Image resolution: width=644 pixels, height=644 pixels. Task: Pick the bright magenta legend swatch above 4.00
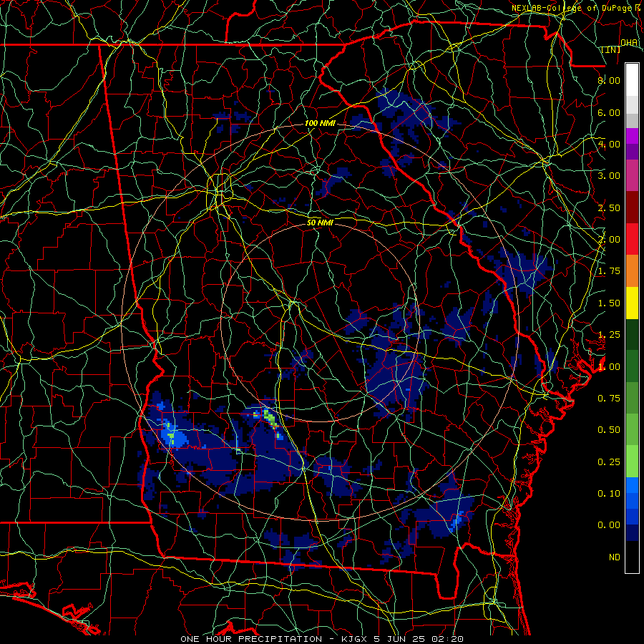click(x=632, y=136)
